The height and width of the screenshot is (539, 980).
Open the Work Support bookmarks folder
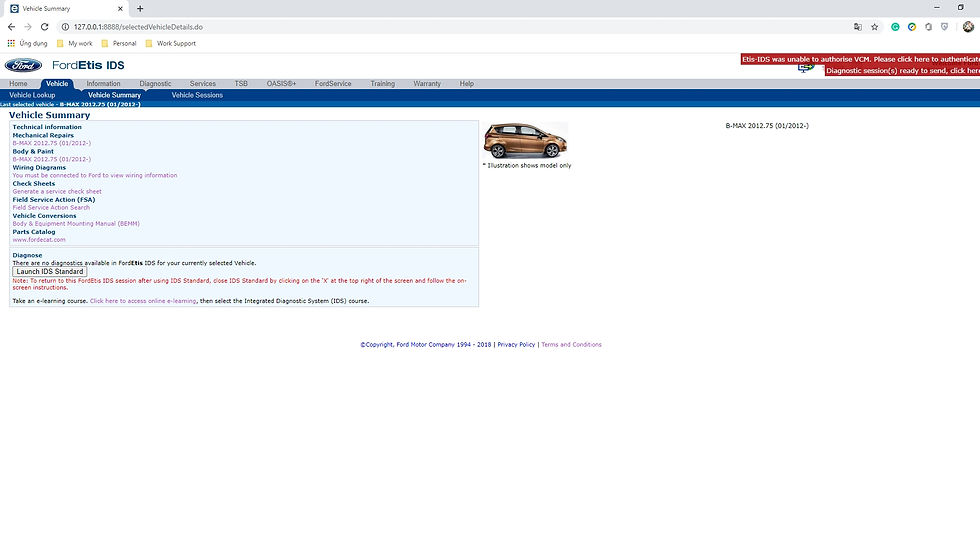pyautogui.click(x=171, y=44)
